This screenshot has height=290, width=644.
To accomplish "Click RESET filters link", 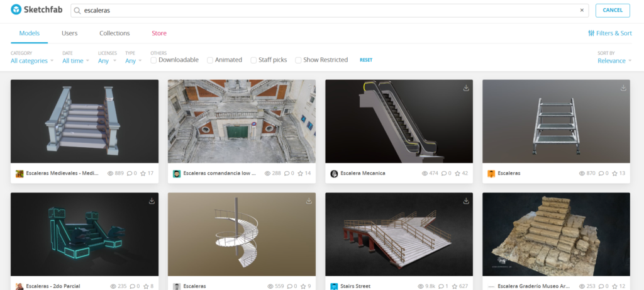I will (366, 60).
